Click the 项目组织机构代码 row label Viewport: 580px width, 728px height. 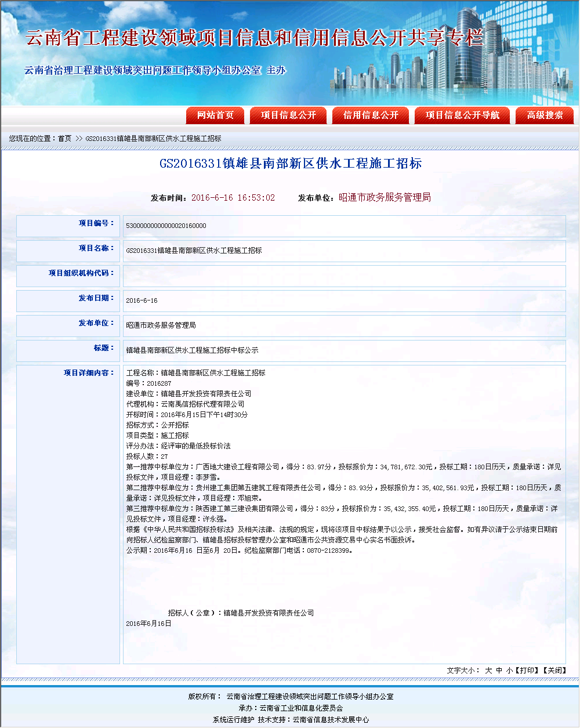81,273
